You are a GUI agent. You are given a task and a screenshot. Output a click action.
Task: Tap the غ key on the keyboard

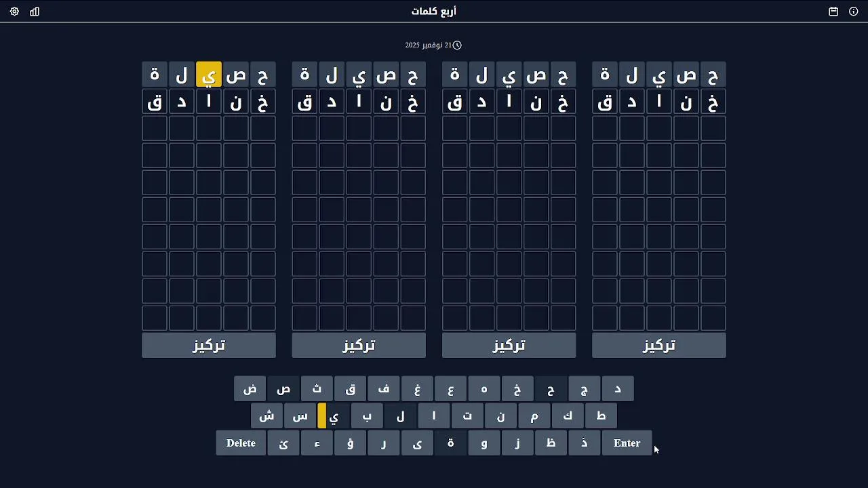tap(417, 389)
